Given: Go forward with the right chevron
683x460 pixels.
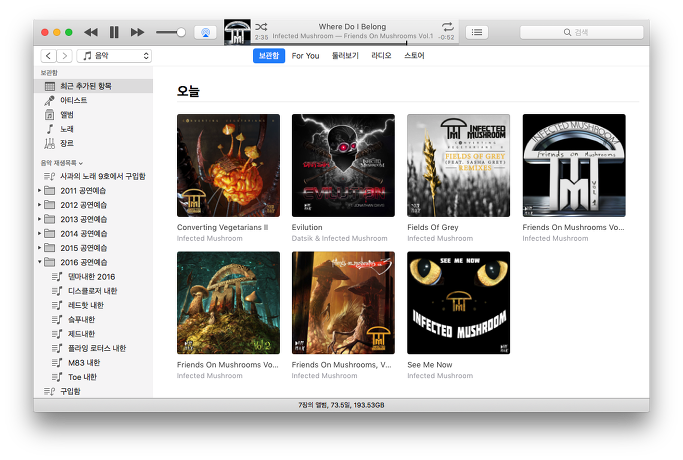Looking at the screenshot, I should tap(64, 56).
